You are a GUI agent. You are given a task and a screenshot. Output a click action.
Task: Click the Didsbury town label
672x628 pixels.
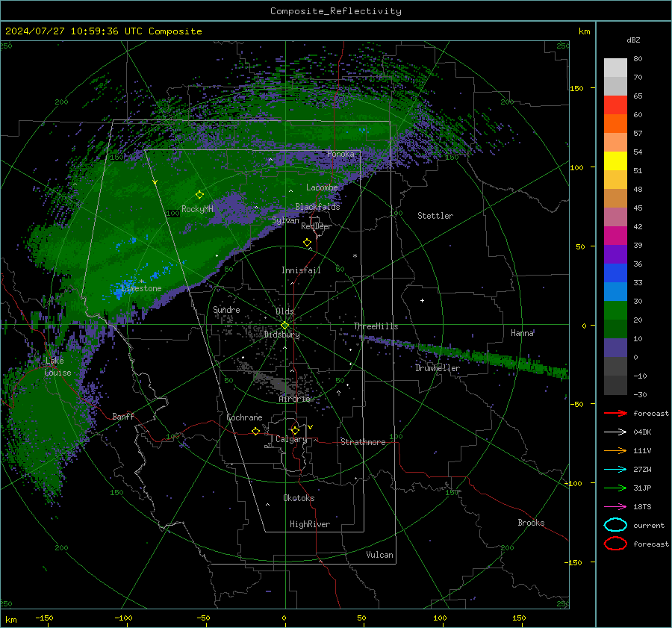tap(282, 335)
